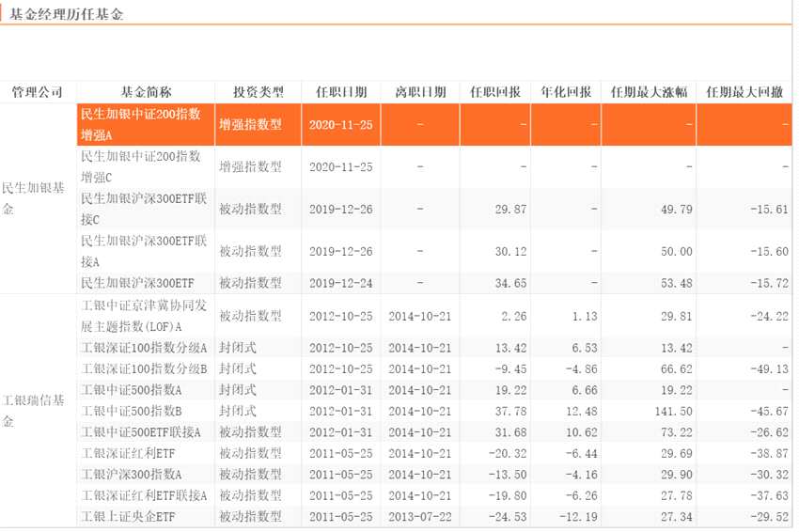Open 工银中证京津冀协同发展主题指数(LOF)A
799x532 pixels.
click(144, 316)
